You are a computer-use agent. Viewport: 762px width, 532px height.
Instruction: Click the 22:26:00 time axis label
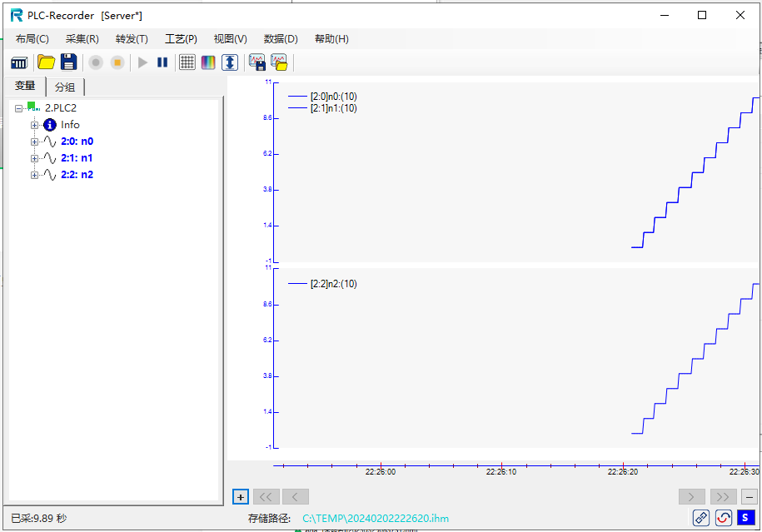381,472
